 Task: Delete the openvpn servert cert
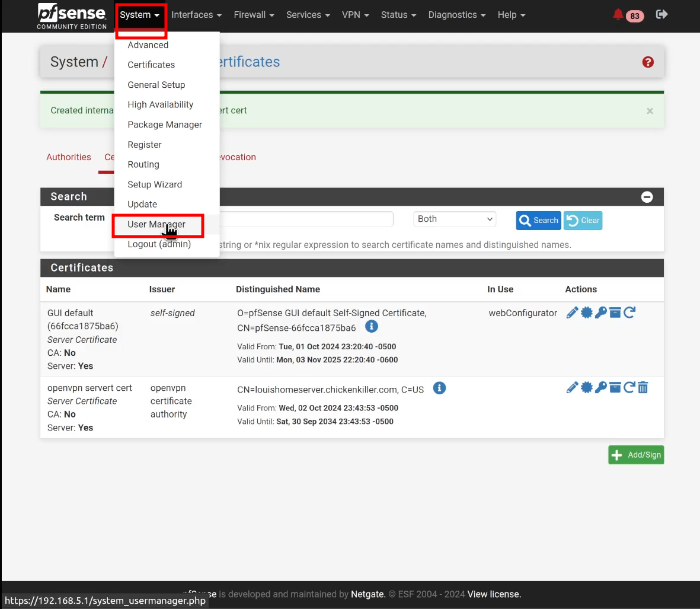tap(643, 388)
